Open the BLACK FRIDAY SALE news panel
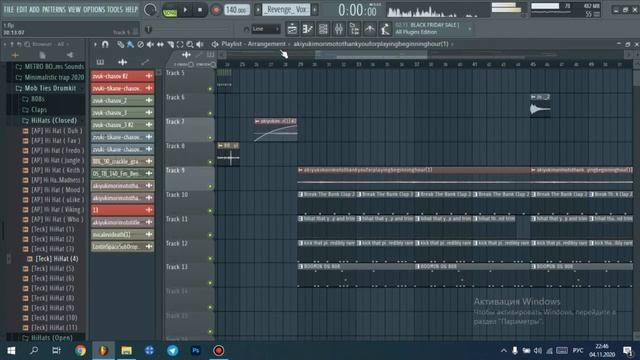This screenshot has height=360, width=640. click(x=433, y=29)
